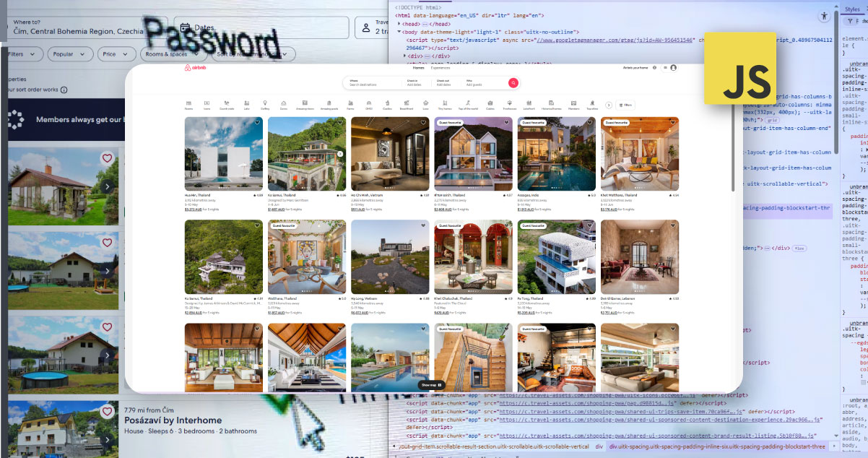Select the Castles category icon

click(x=386, y=103)
